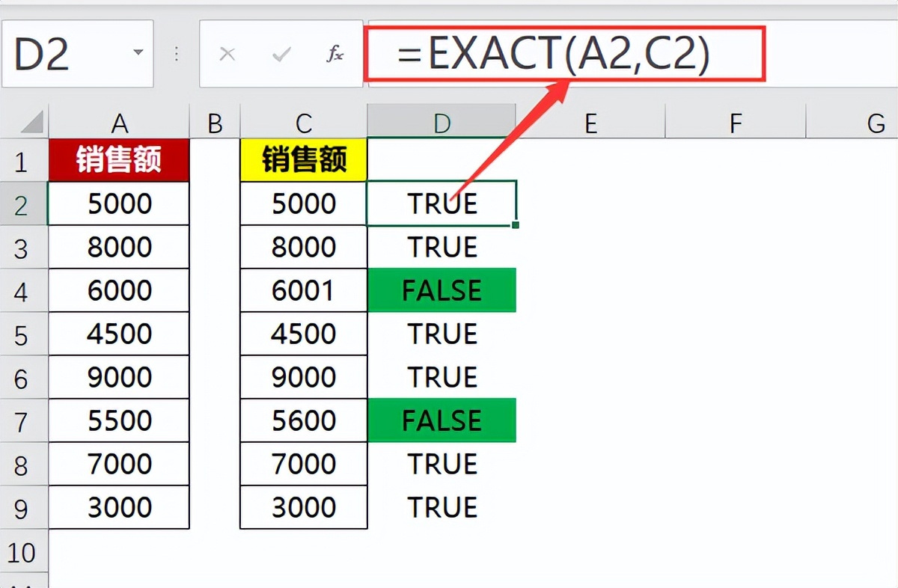Click the Select All corner triangle
This screenshot has width=898, height=588.
pyautogui.click(x=31, y=123)
